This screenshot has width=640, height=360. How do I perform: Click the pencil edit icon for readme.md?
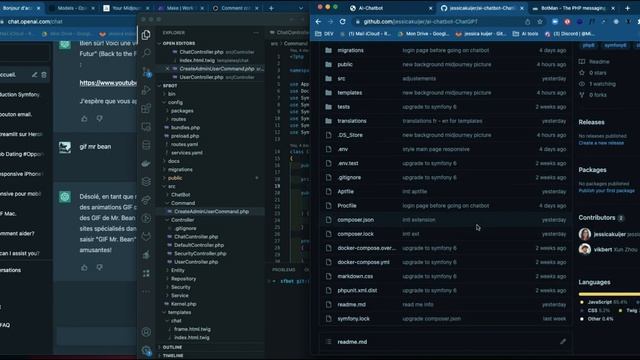click(x=563, y=341)
